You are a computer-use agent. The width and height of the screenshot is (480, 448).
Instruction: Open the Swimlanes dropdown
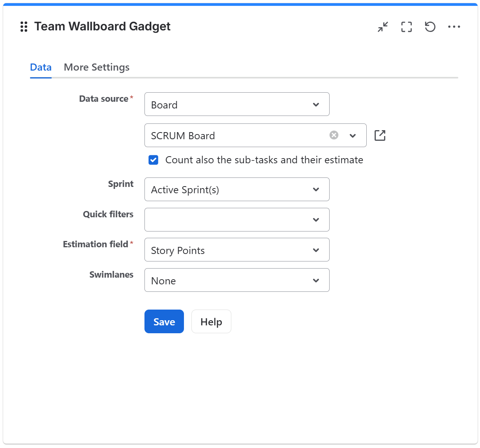click(237, 280)
